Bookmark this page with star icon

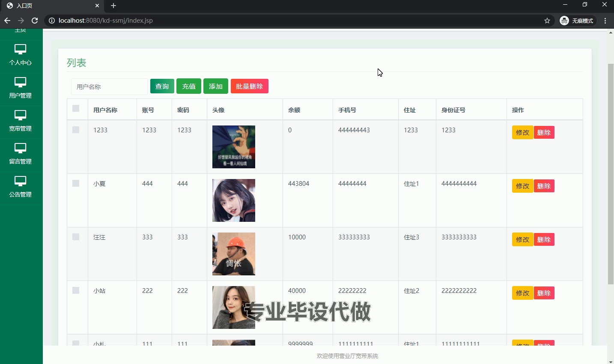click(547, 21)
